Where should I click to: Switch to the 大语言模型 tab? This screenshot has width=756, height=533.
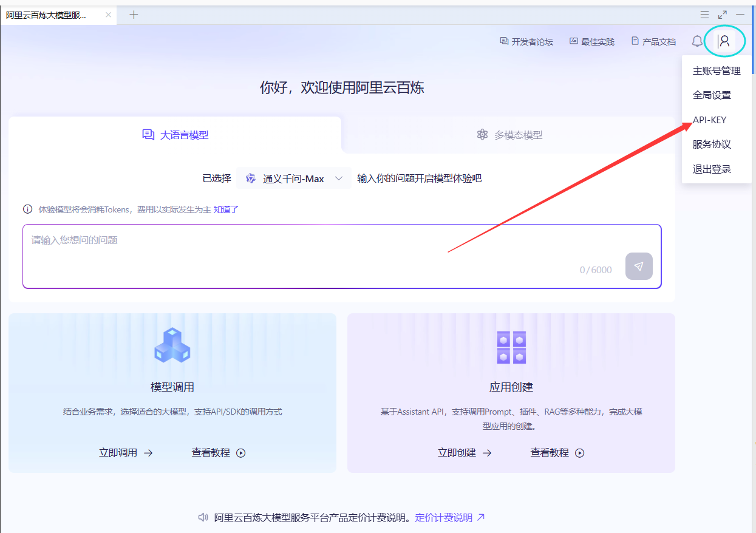pos(175,135)
